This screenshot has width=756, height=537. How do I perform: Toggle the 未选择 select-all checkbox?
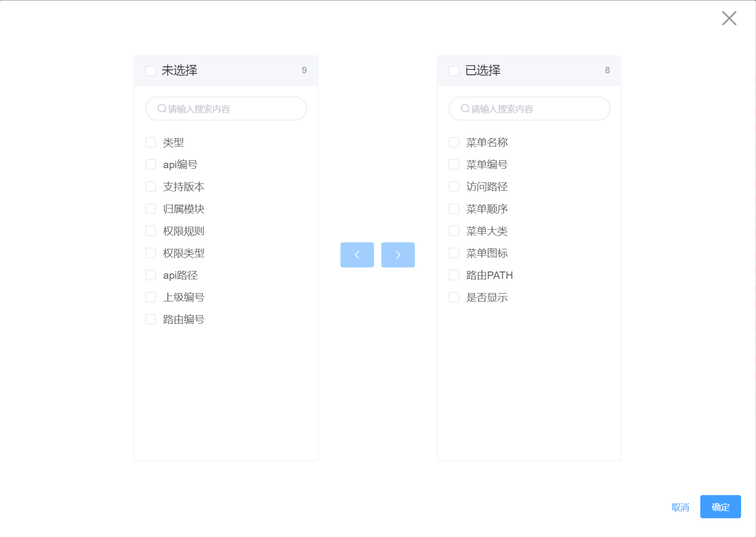[151, 71]
